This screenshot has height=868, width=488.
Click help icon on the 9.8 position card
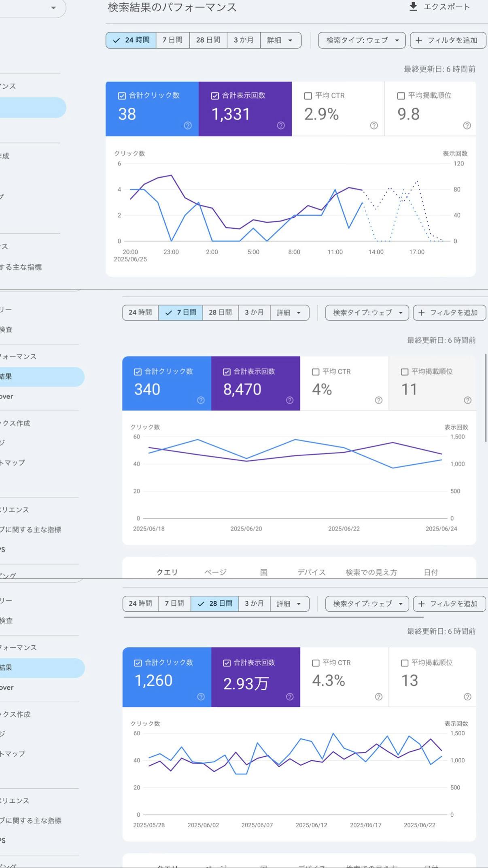pos(467,126)
